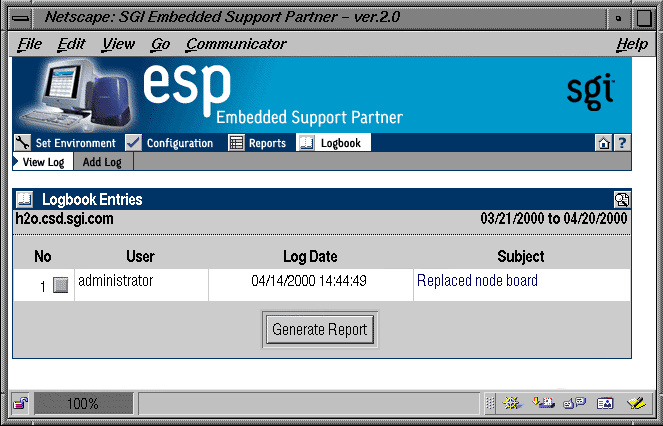Click the empty status message field
The width and height of the screenshot is (663, 426).
pos(309,403)
